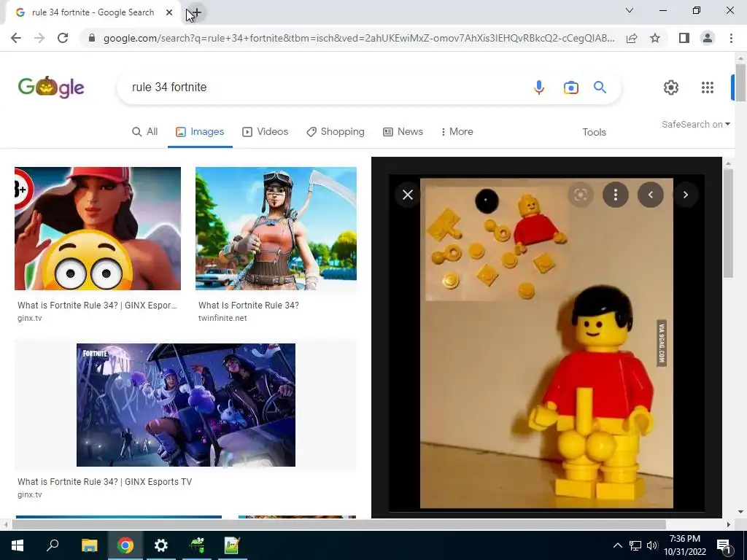The height and width of the screenshot is (560, 747).
Task: Open the News tab
Action: click(x=403, y=132)
